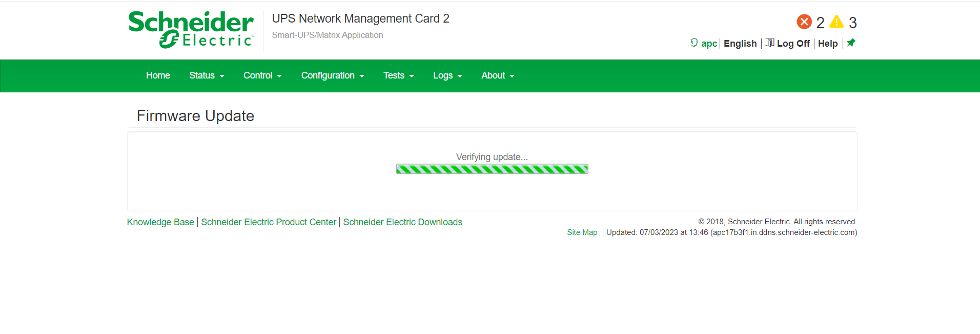Visit Schneider Electric Product Center link
This screenshot has height=334, width=980.
click(269, 222)
